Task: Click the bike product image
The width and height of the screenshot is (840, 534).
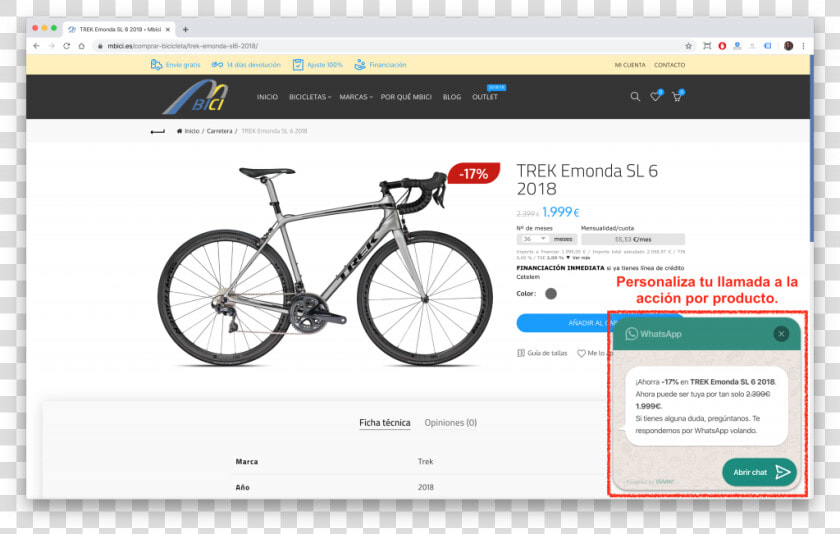Action: pyautogui.click(x=325, y=266)
